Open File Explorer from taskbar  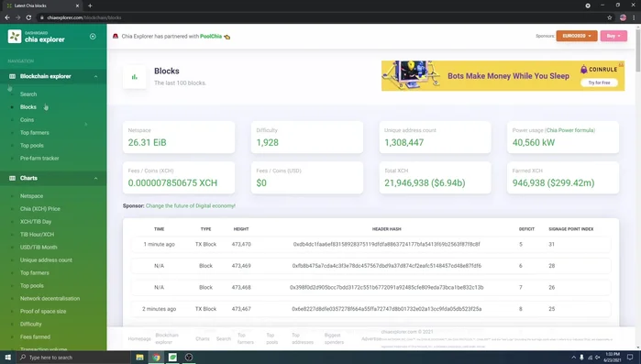click(x=139, y=358)
